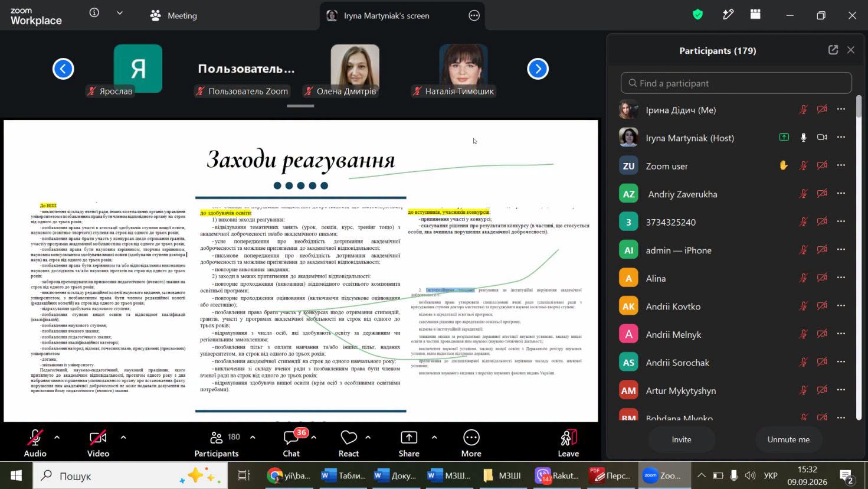The image size is (868, 489).
Task: Pop out the Participants panel
Action: (833, 50)
